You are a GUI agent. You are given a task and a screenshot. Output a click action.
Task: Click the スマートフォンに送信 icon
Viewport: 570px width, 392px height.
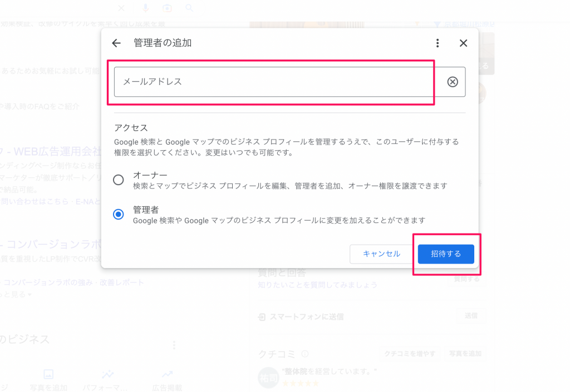click(x=262, y=317)
